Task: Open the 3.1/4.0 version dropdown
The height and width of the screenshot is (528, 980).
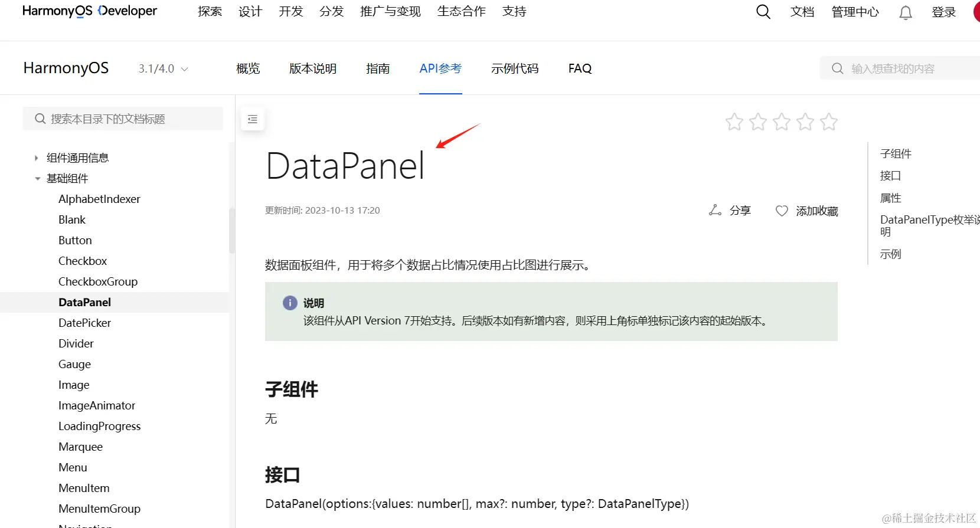Action: (164, 68)
